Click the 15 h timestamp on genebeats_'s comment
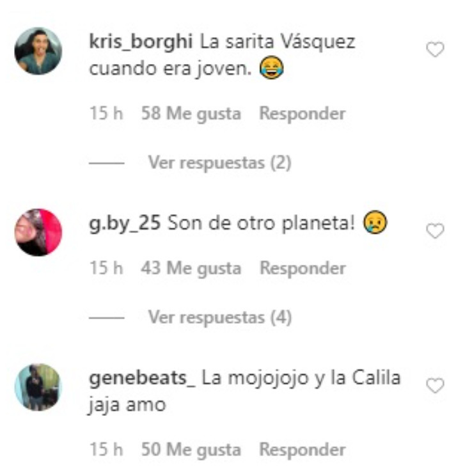The height and width of the screenshot is (476, 472). [x=106, y=449]
